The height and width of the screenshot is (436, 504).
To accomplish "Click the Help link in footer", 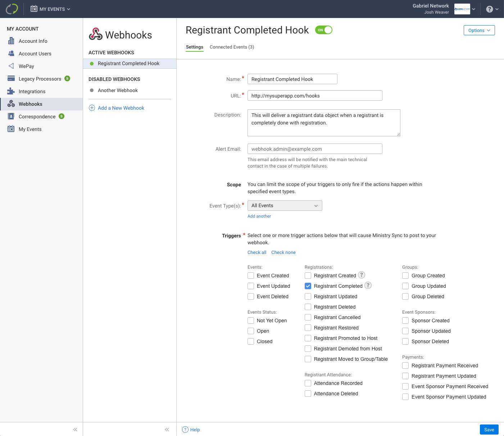I will click(195, 430).
